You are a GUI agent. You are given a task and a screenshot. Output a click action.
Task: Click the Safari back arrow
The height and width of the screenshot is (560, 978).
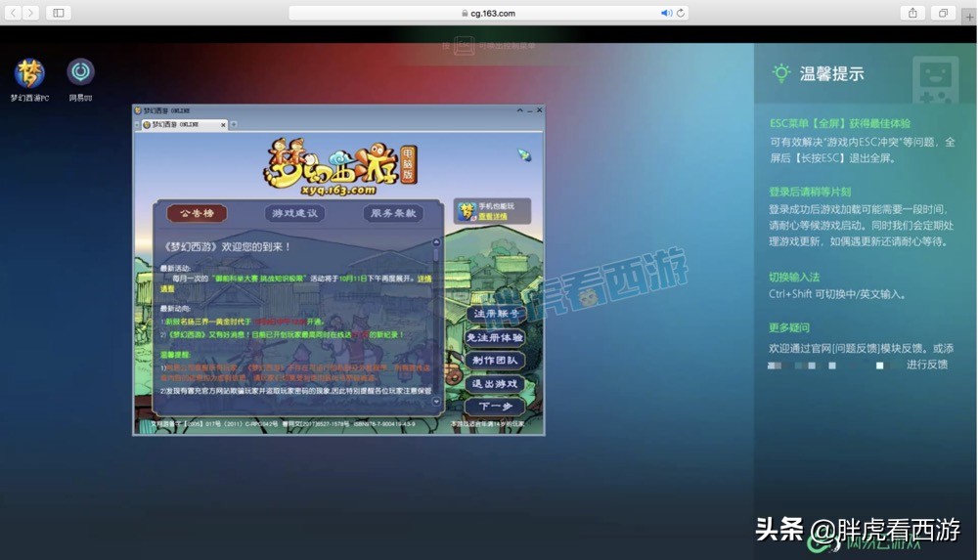pyautogui.click(x=14, y=13)
